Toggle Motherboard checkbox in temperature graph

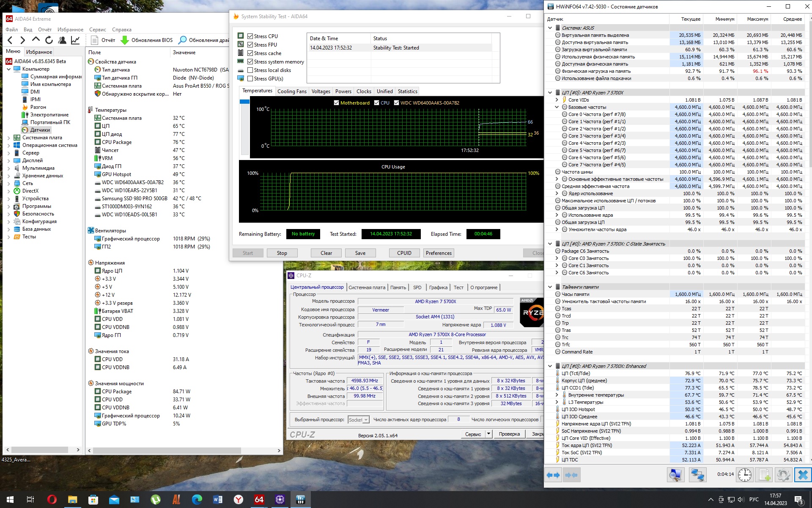click(x=336, y=103)
